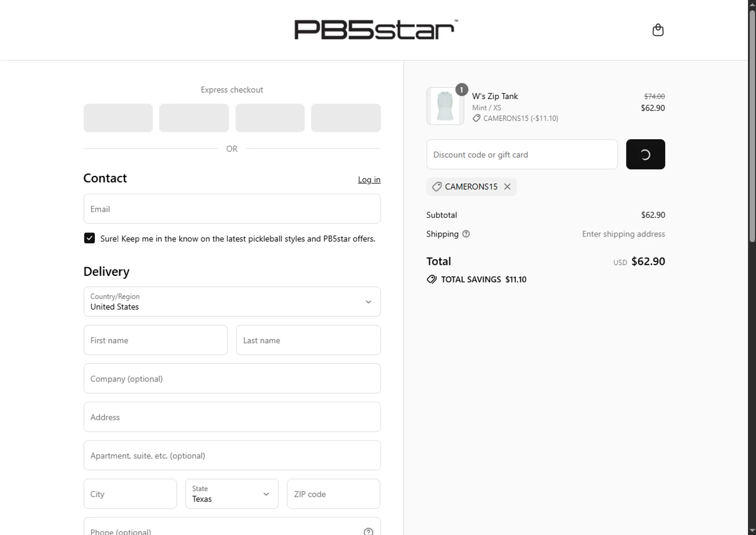Click the Express checkout heading
The height and width of the screenshot is (535, 756).
(x=232, y=90)
